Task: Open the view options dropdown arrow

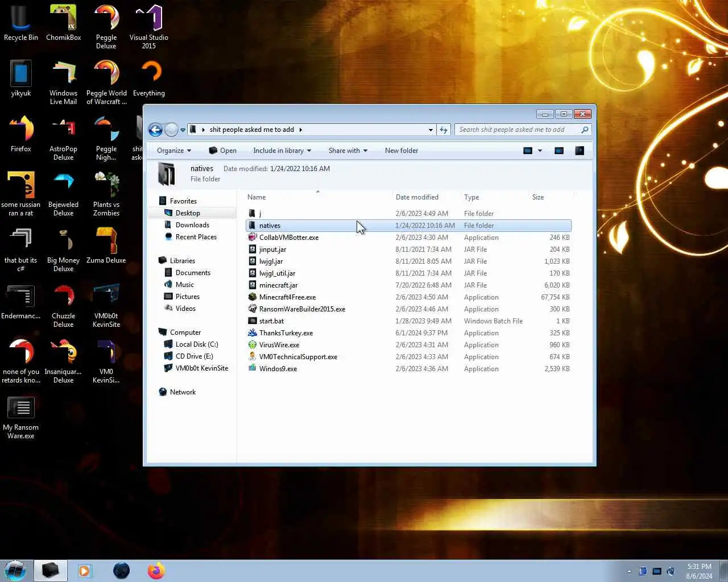Action: [x=540, y=151]
